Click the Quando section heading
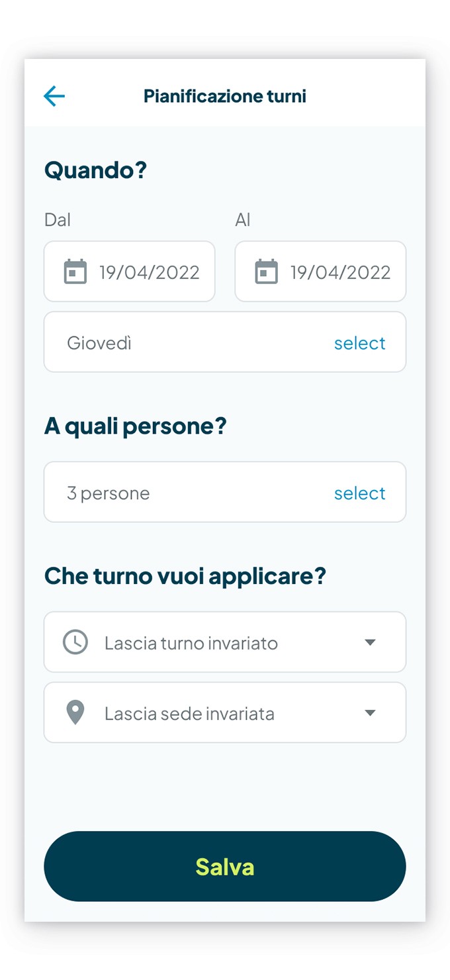The height and width of the screenshot is (980, 450). pos(95,170)
